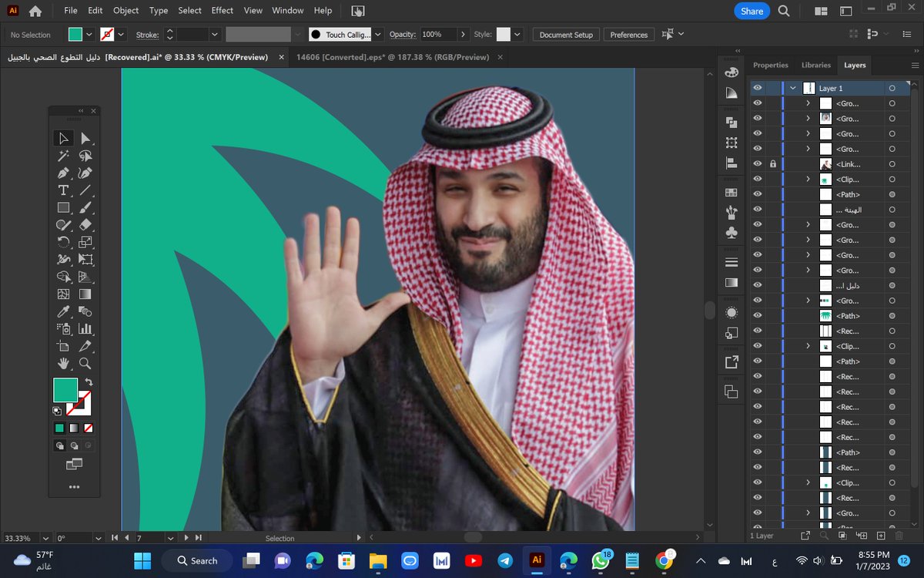Select the Shape Builder tool
Viewport: 924px width, 578px height.
[x=64, y=277]
